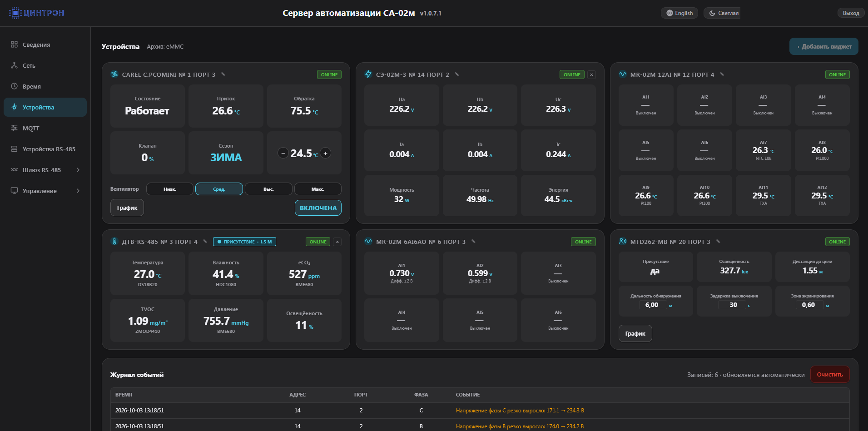868x431 pixels.
Task: Click the pencil icon beside MR-02M 6AI6AO
Action: click(x=473, y=241)
